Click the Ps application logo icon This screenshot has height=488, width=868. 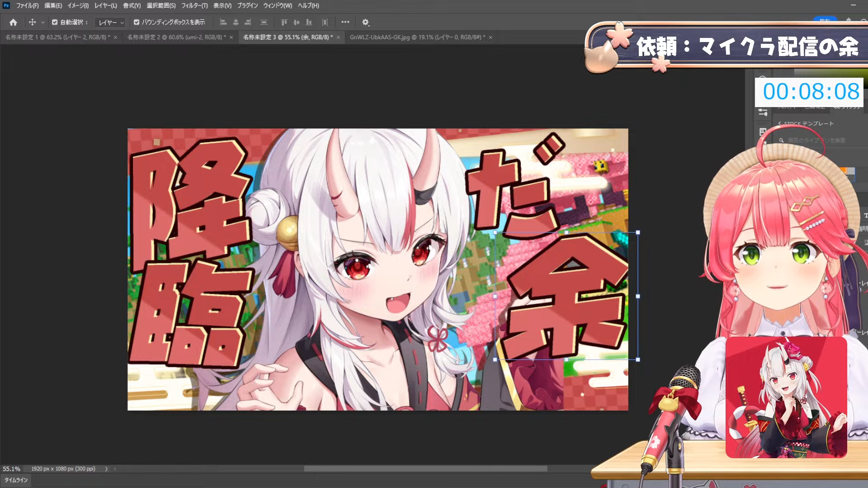click(x=6, y=5)
